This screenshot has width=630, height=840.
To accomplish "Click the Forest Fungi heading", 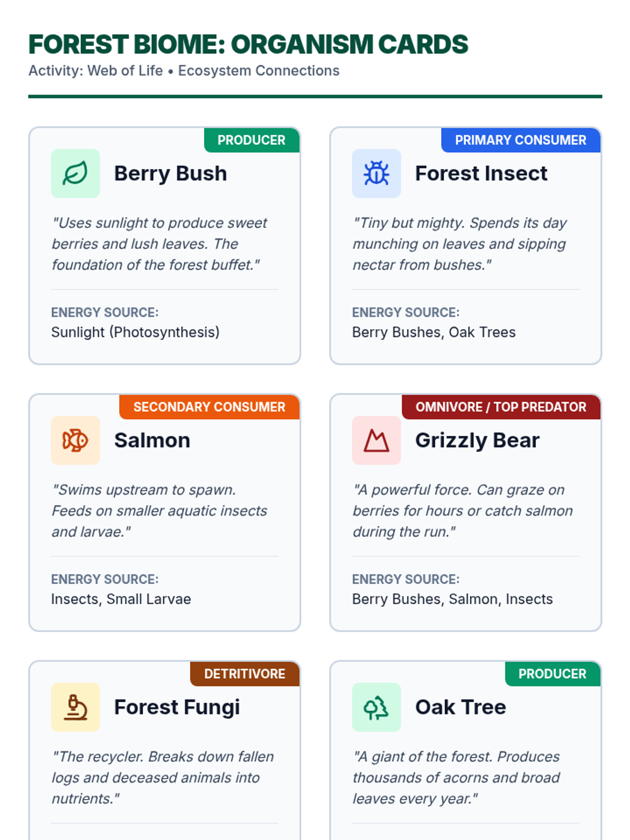I will pyautogui.click(x=177, y=707).
